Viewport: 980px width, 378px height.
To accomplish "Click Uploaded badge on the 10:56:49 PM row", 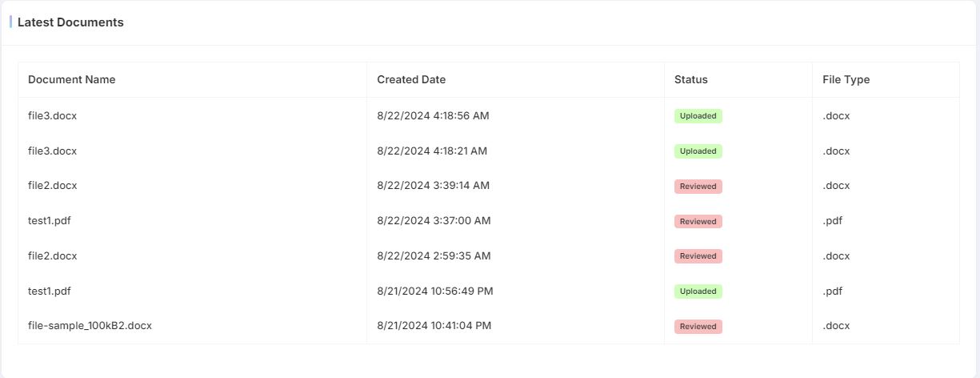I will pyautogui.click(x=698, y=292).
